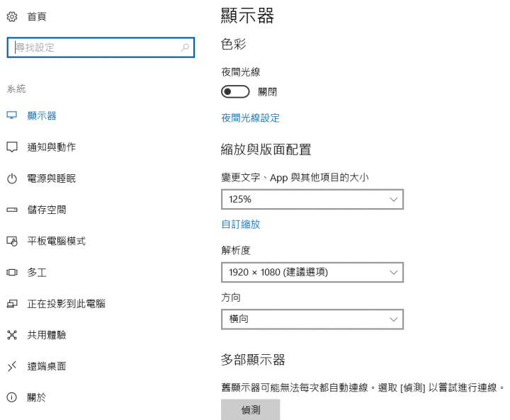Click the multitasking icon beside 多工
Screen dimensions: 510x420
[12, 272]
